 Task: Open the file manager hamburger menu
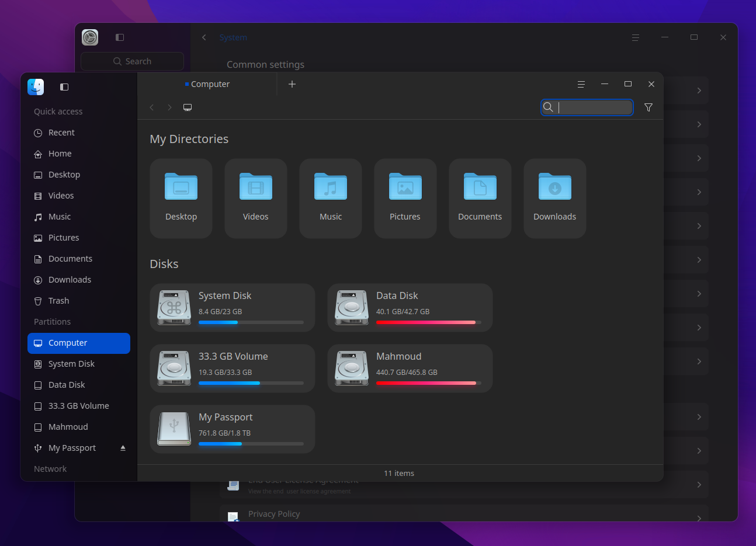click(x=581, y=84)
